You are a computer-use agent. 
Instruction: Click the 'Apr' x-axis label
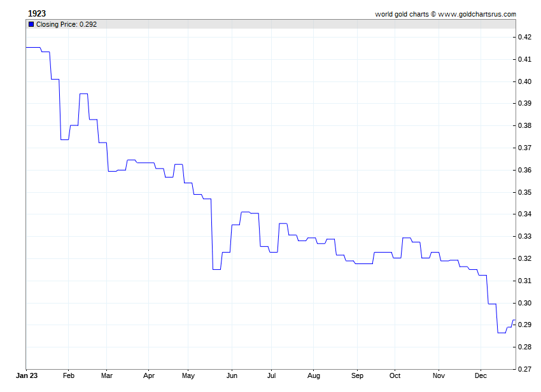point(149,376)
